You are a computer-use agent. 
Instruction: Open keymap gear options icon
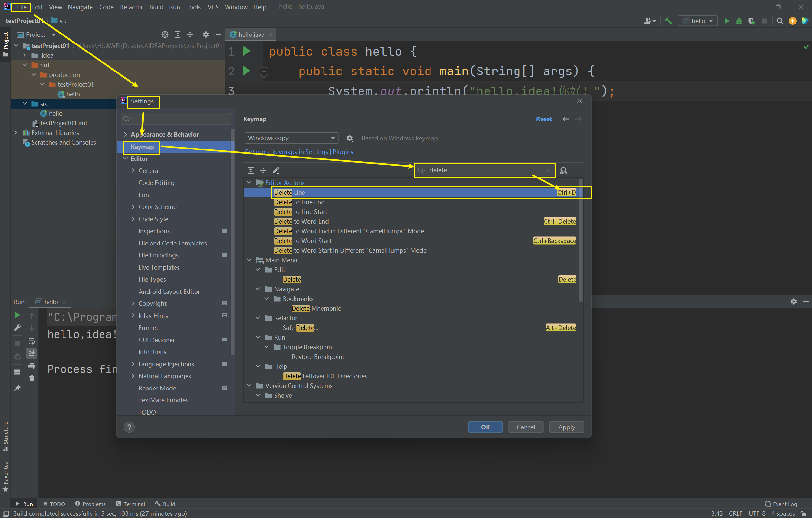(350, 139)
